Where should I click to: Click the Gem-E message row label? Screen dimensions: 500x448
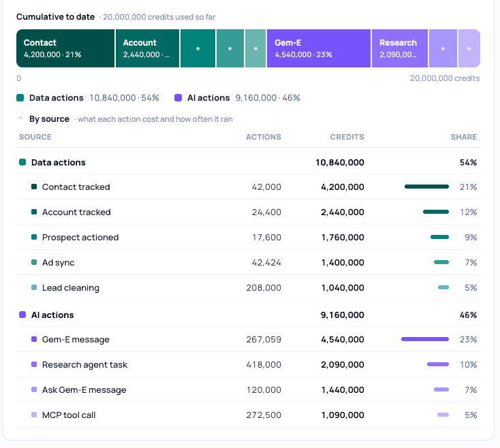coord(76,339)
